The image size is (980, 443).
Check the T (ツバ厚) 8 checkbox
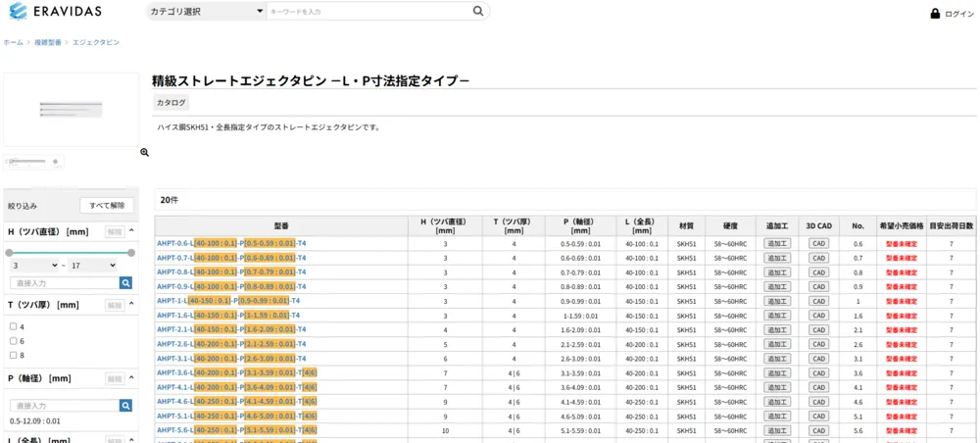tap(14, 355)
